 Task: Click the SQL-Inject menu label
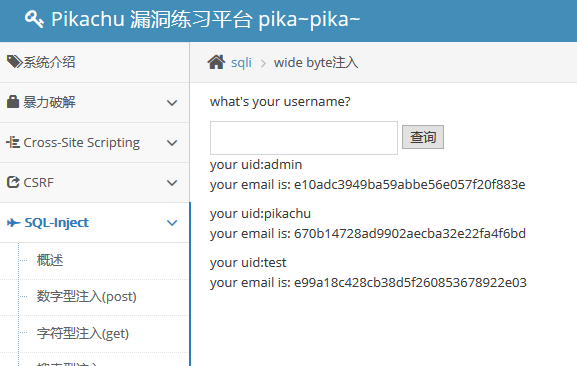click(56, 223)
